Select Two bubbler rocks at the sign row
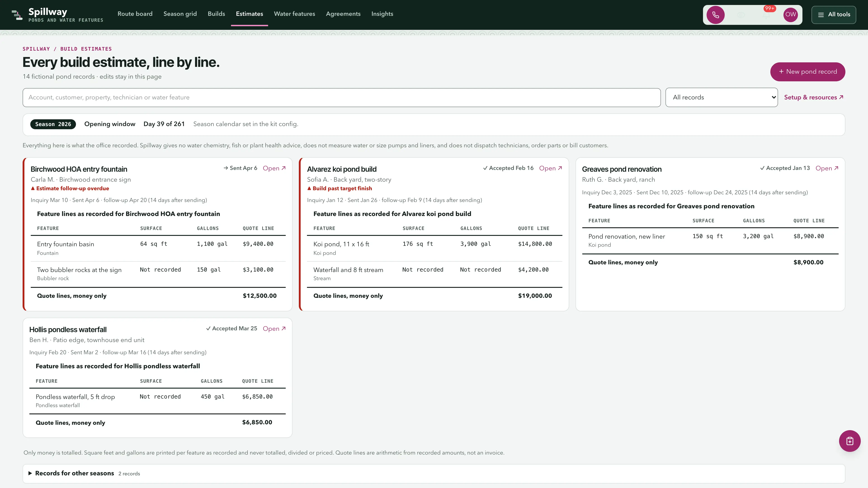Viewport: 868px width, 488px height. [158, 274]
